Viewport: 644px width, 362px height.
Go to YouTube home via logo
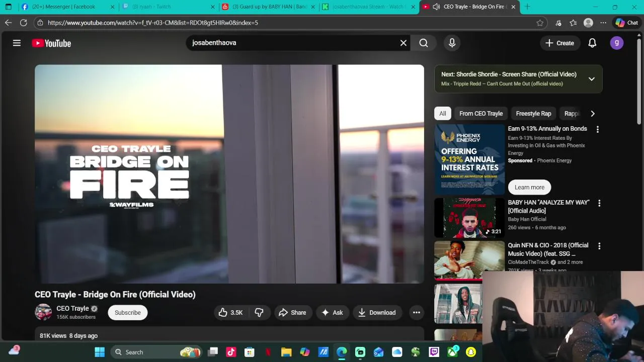click(x=51, y=43)
